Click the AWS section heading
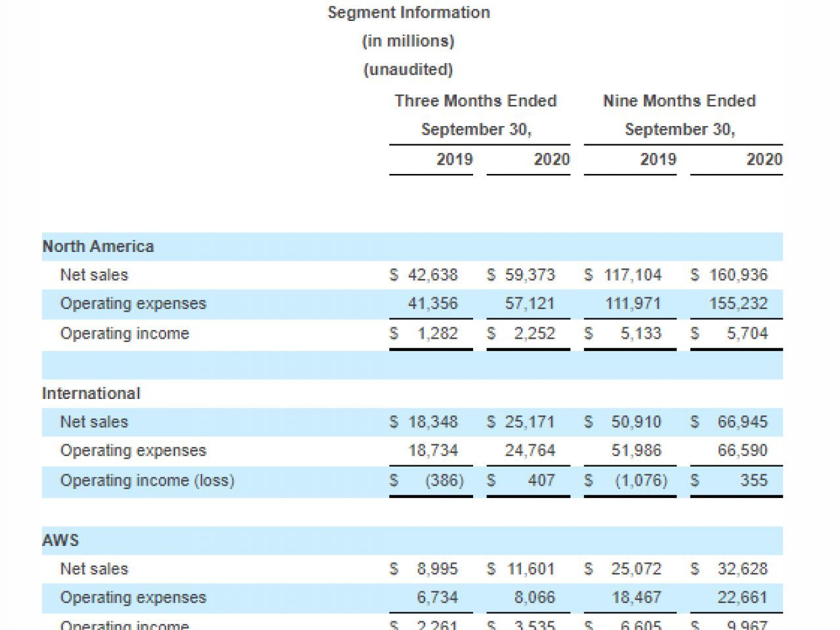This screenshot has width=840, height=630. pyautogui.click(x=60, y=541)
